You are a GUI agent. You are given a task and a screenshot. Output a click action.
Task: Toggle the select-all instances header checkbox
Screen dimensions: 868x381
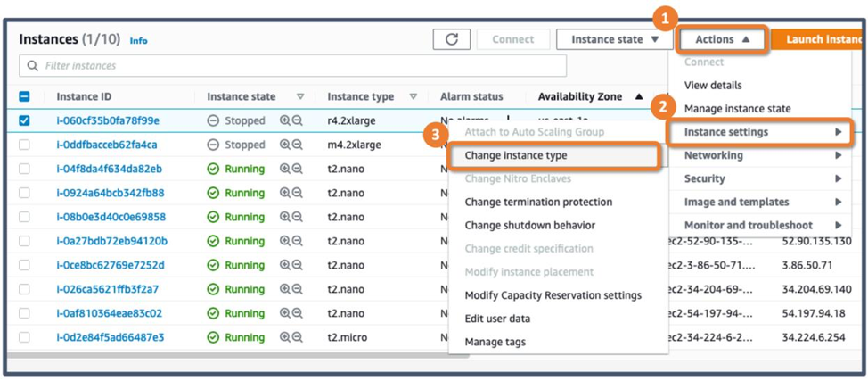click(x=24, y=96)
